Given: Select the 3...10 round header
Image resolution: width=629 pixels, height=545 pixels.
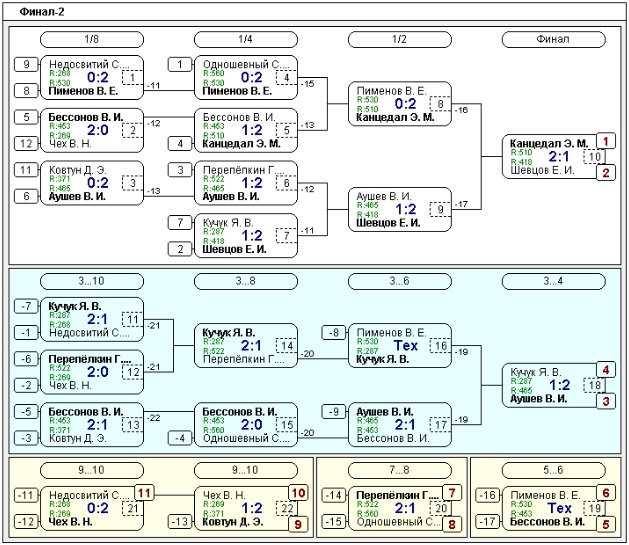Looking at the screenshot, I should [92, 281].
